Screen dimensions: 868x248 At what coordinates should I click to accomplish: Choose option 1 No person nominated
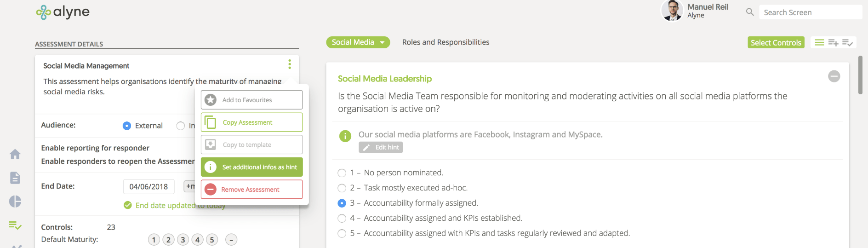click(x=342, y=173)
